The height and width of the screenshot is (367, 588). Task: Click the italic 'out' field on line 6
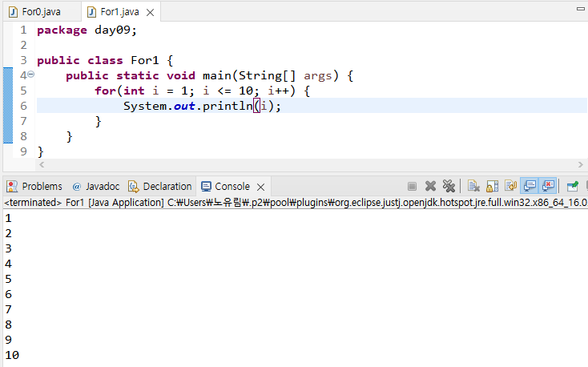point(184,107)
